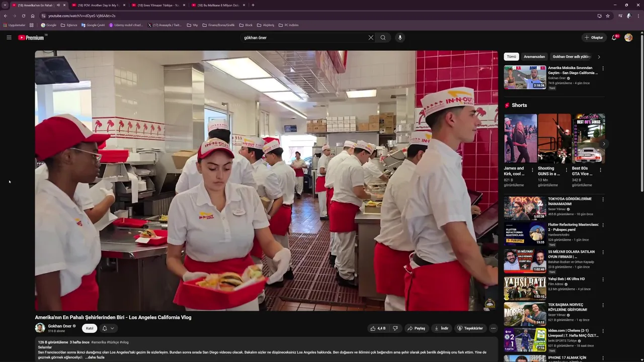Start voice search with the microphone icon

click(x=400, y=38)
